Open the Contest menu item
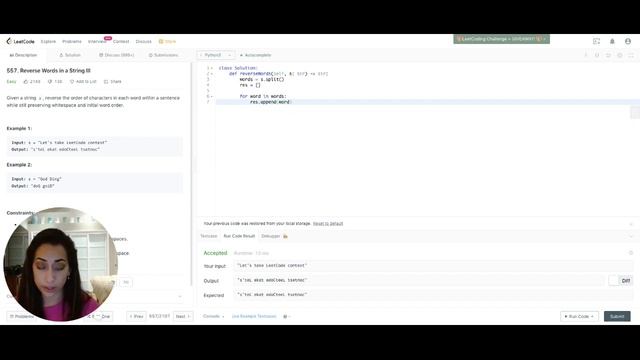This screenshot has height=360, width=640. 121,42
